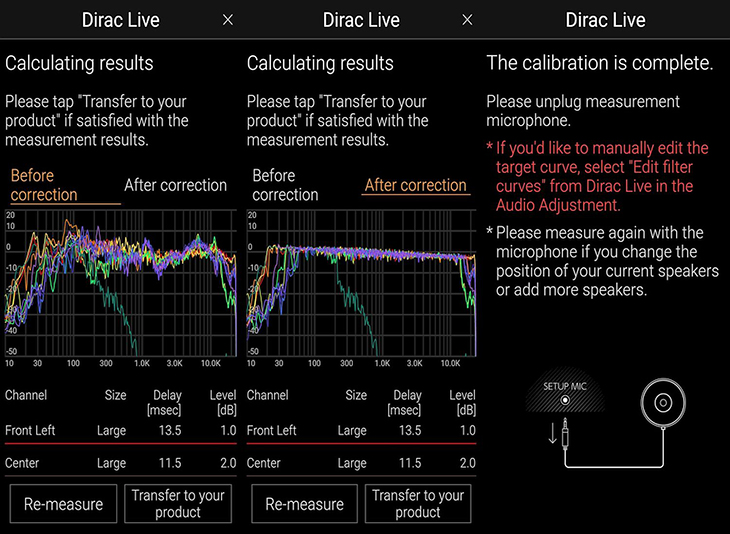Click 13.5 delay value in first panel
Viewport: 730px width, 534px height.
[170, 431]
